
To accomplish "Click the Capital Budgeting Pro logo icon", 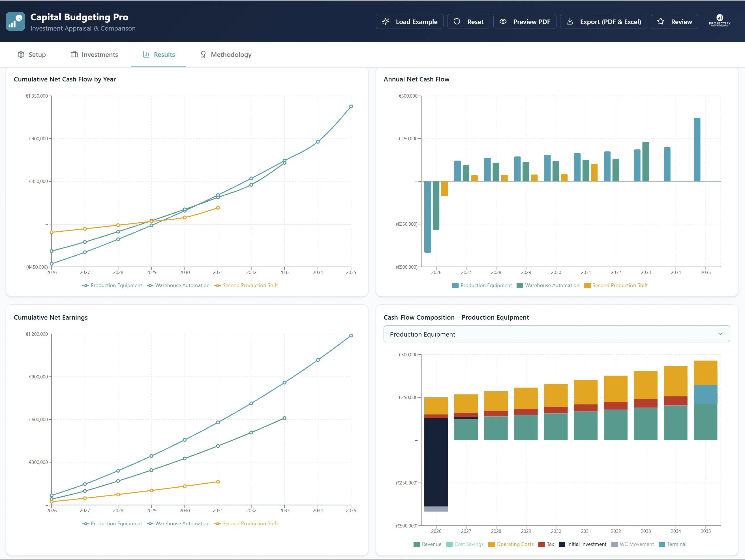I will pyautogui.click(x=16, y=21).
